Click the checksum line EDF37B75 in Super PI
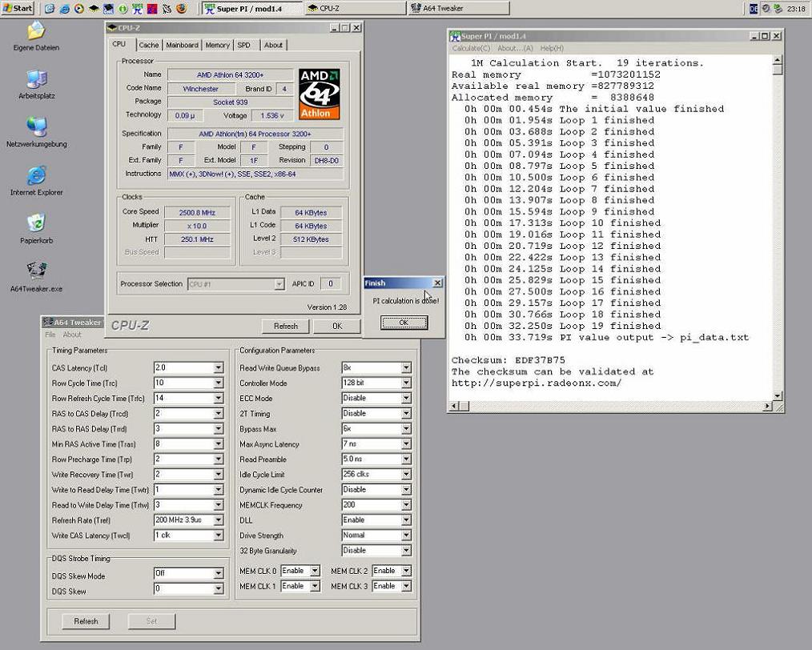812x650 pixels. [x=508, y=360]
